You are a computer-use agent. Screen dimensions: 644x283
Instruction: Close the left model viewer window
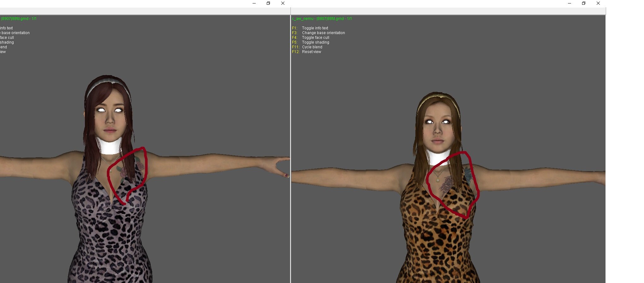pyautogui.click(x=283, y=3)
